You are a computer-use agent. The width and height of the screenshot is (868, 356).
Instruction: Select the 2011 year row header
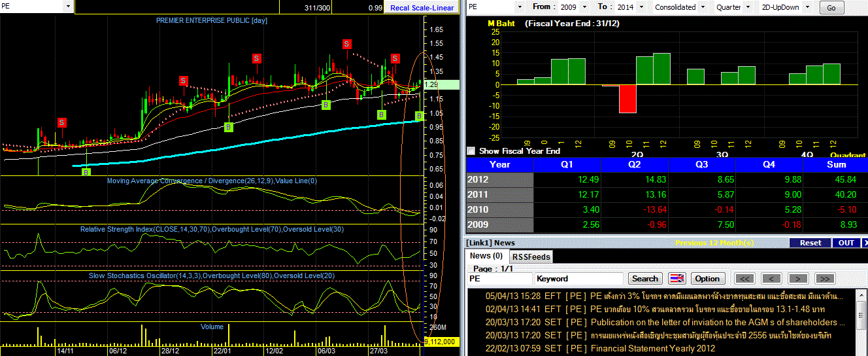(x=499, y=194)
